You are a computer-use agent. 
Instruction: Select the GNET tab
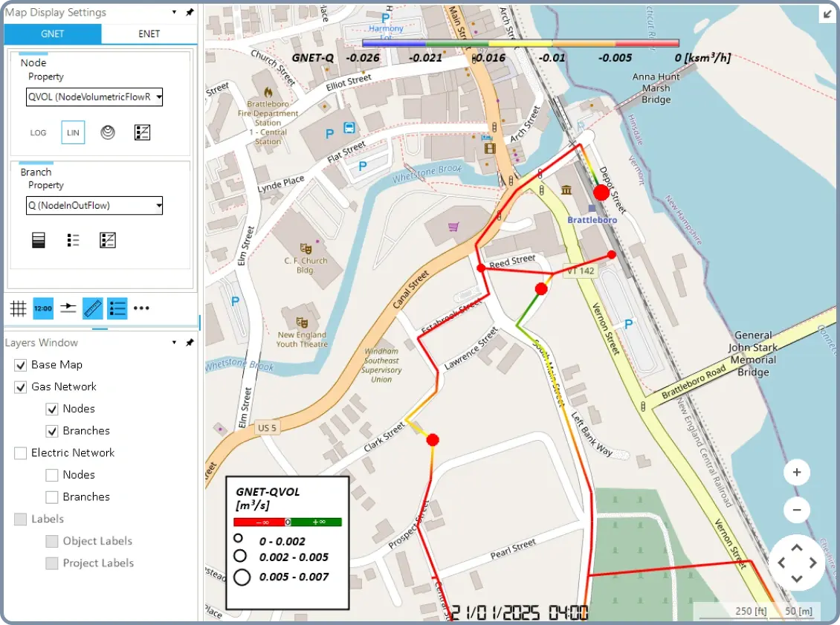[52, 33]
